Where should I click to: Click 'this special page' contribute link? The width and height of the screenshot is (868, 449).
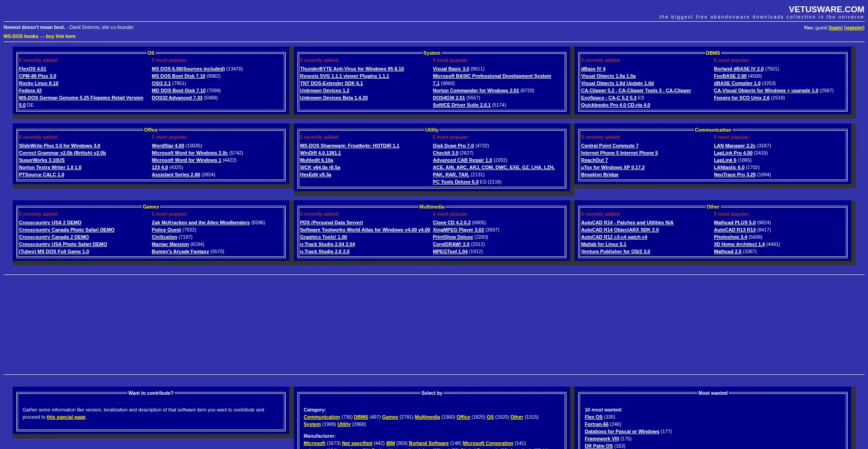[66, 417]
